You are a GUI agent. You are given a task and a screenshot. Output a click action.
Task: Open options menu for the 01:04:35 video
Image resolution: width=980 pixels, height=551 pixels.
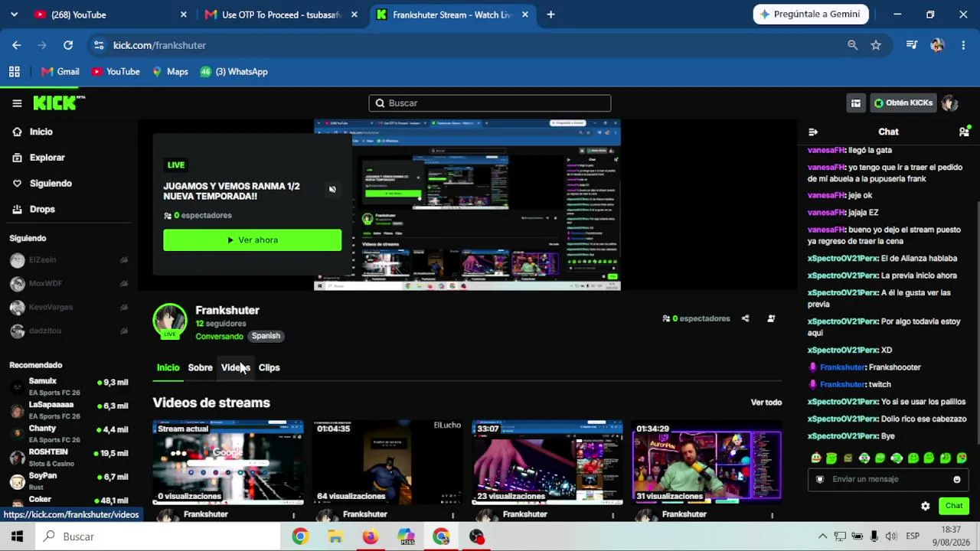453,515
